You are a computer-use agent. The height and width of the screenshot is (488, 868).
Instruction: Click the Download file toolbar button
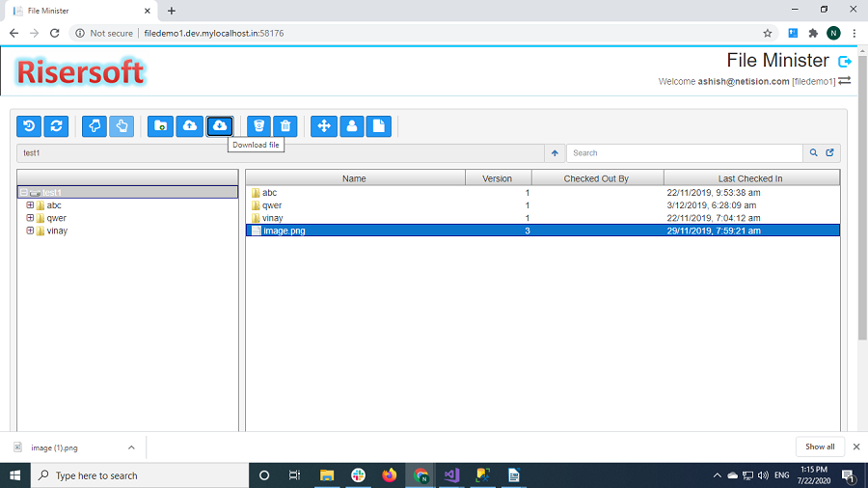click(x=219, y=125)
